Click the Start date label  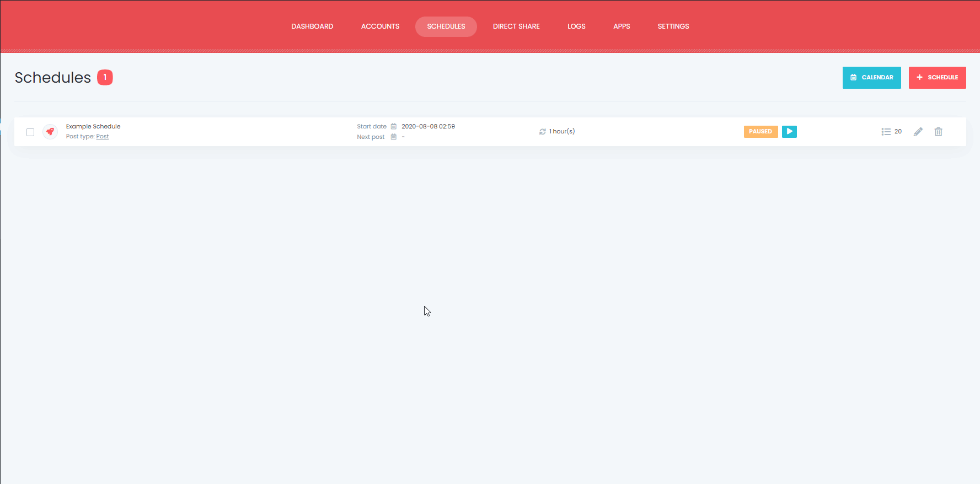(372, 126)
